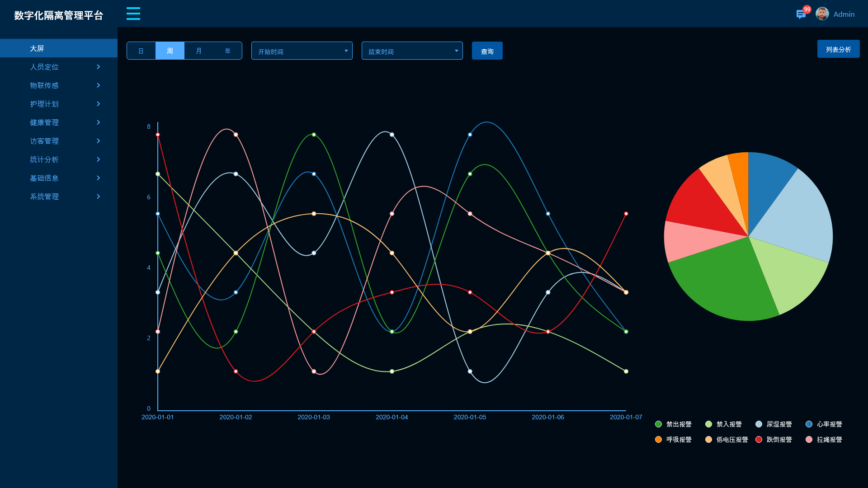This screenshot has height=488, width=868.
Task: Click the 列表分析 button
Action: [839, 49]
